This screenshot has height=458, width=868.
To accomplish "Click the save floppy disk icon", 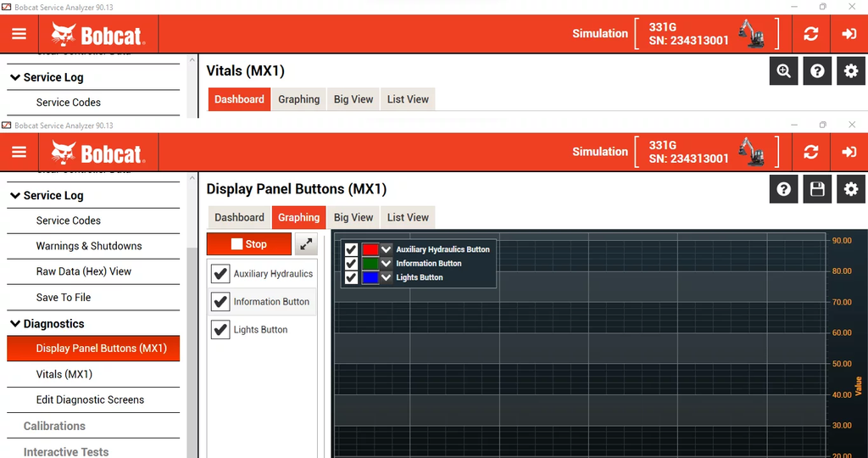I will (x=817, y=189).
